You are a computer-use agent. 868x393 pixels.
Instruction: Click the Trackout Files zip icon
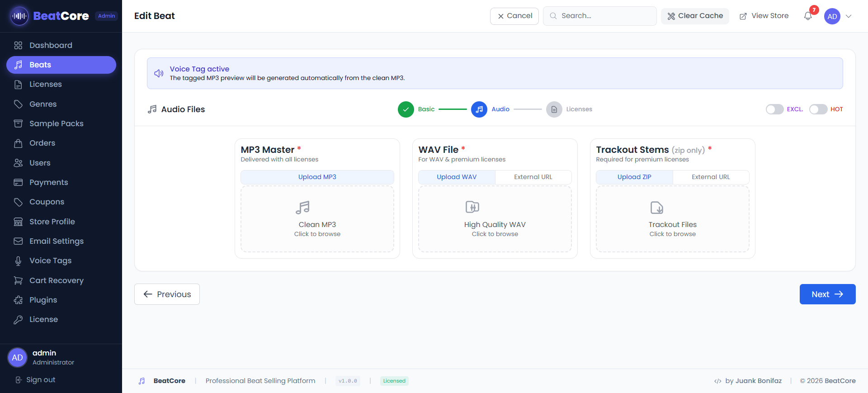click(656, 208)
